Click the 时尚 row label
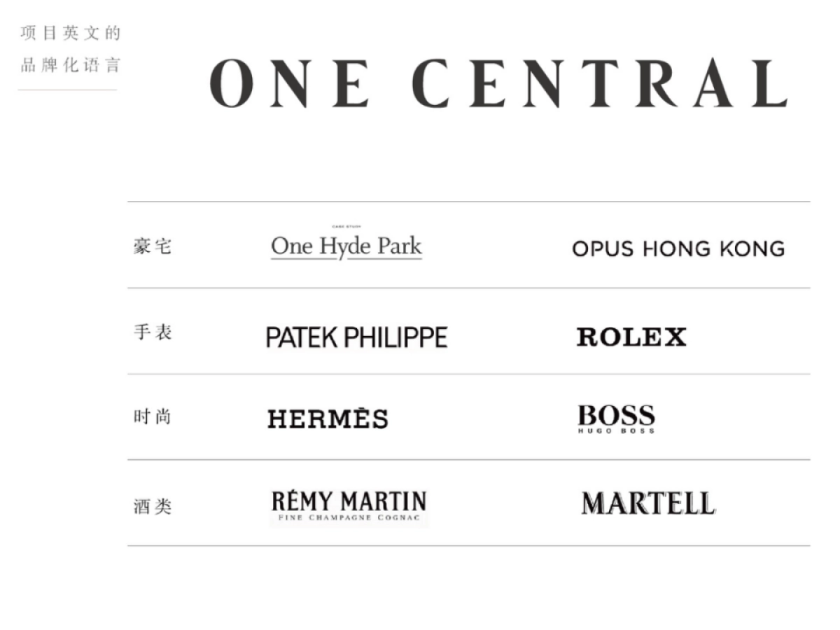The width and height of the screenshot is (840, 630). pos(152,417)
